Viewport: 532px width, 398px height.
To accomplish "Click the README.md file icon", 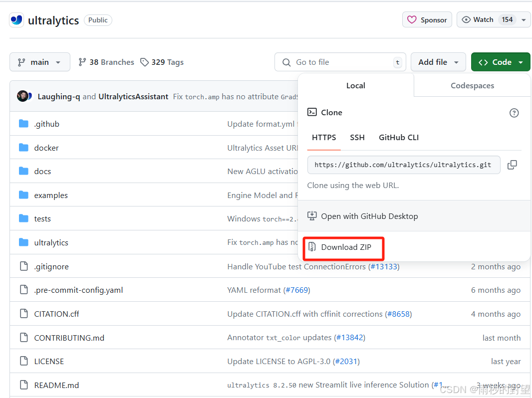I will (24, 385).
